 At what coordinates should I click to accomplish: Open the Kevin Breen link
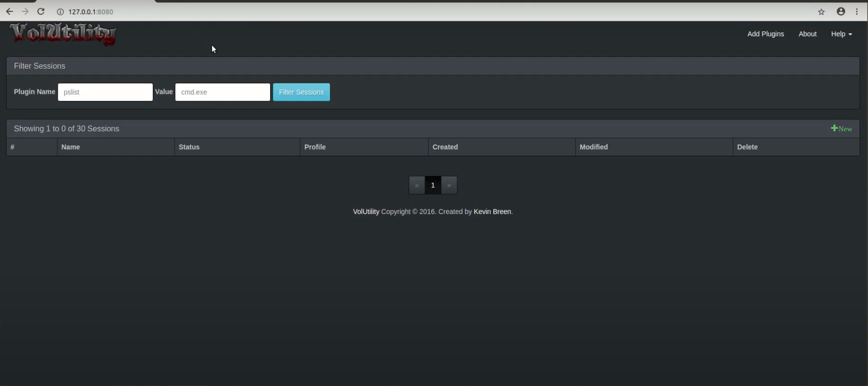492,212
